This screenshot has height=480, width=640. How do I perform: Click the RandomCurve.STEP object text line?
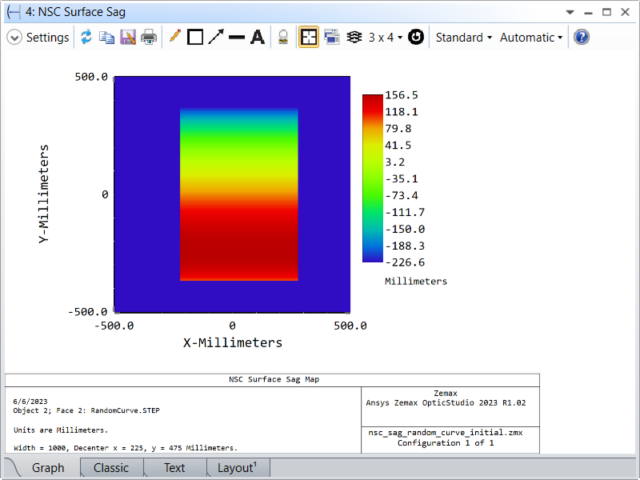pos(86,411)
